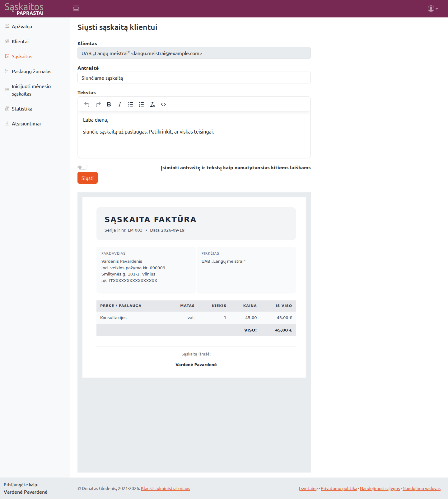This screenshot has height=499, width=448.
Task: Click the redo icon in the editor toolbar
Action: tap(98, 104)
